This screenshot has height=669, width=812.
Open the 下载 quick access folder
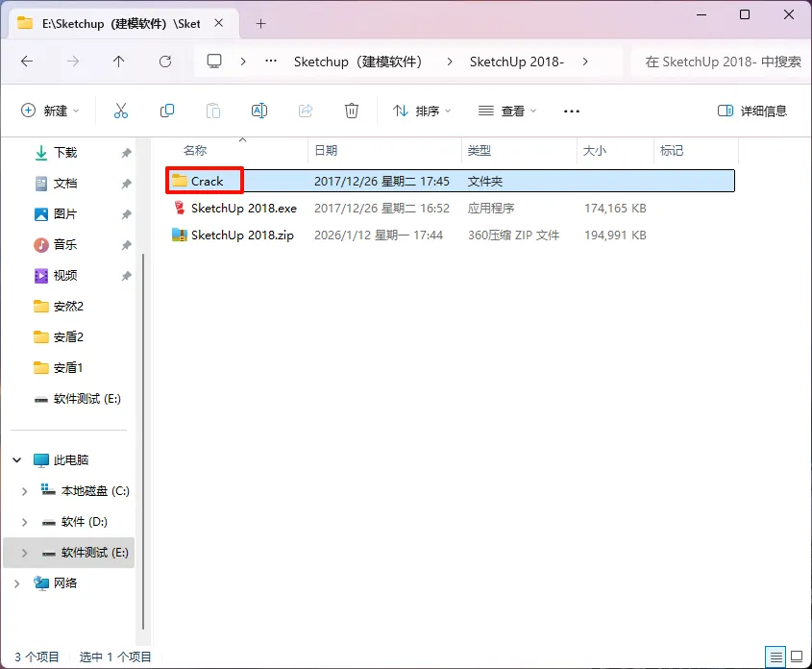pos(65,152)
